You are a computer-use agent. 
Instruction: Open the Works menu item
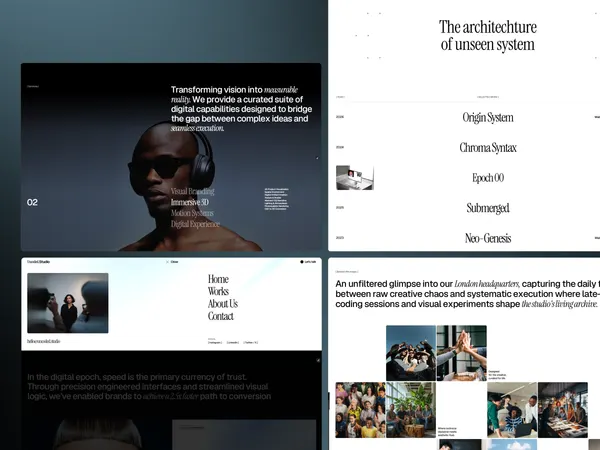pyautogui.click(x=218, y=291)
